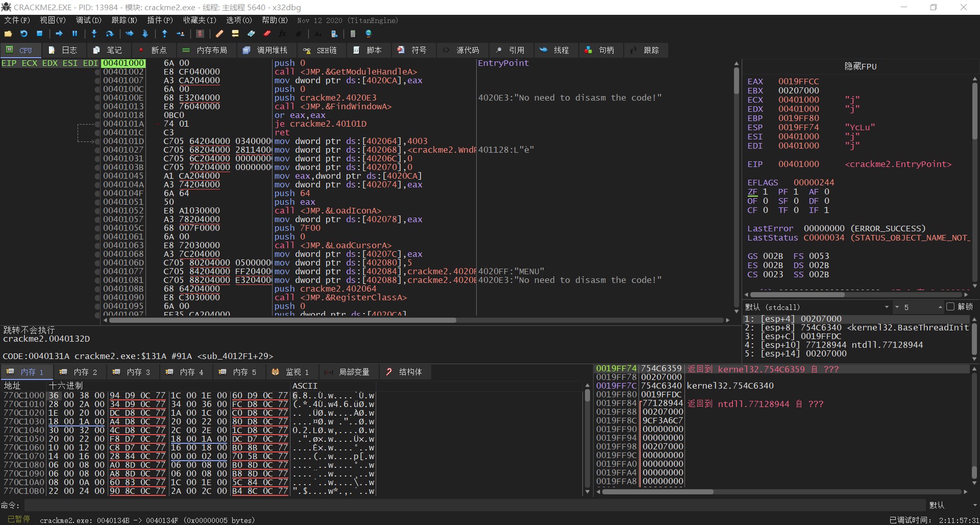
Task: Click the open file folder icon
Action: tap(8, 34)
